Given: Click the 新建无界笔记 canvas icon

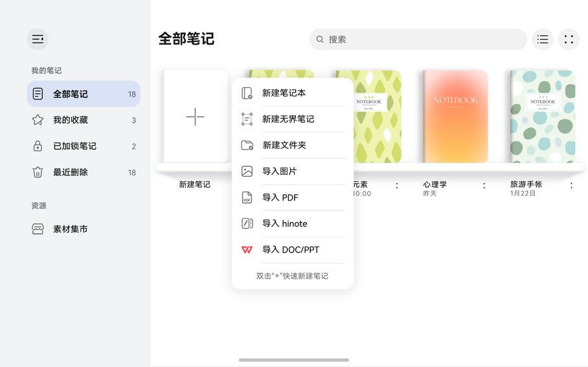Looking at the screenshot, I should [x=247, y=119].
